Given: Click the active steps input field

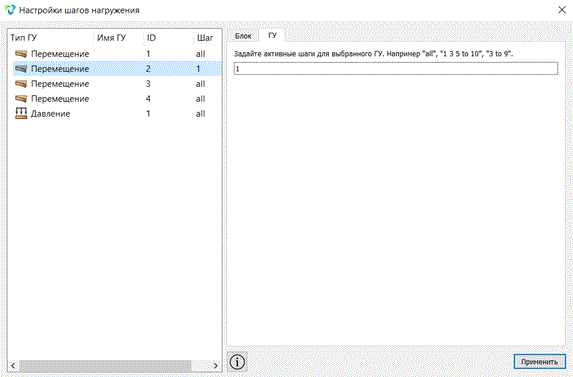Looking at the screenshot, I should coord(396,69).
